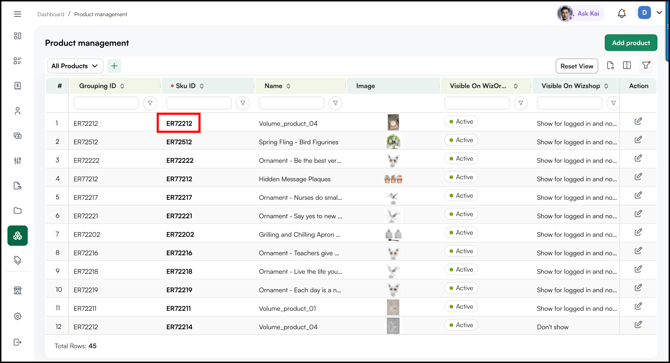Click Active status for ER72512
Viewport: 670px width, 363px height.
(461, 140)
